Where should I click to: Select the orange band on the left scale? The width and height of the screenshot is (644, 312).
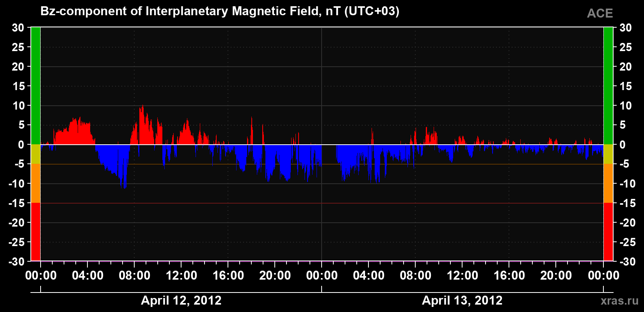click(x=36, y=183)
